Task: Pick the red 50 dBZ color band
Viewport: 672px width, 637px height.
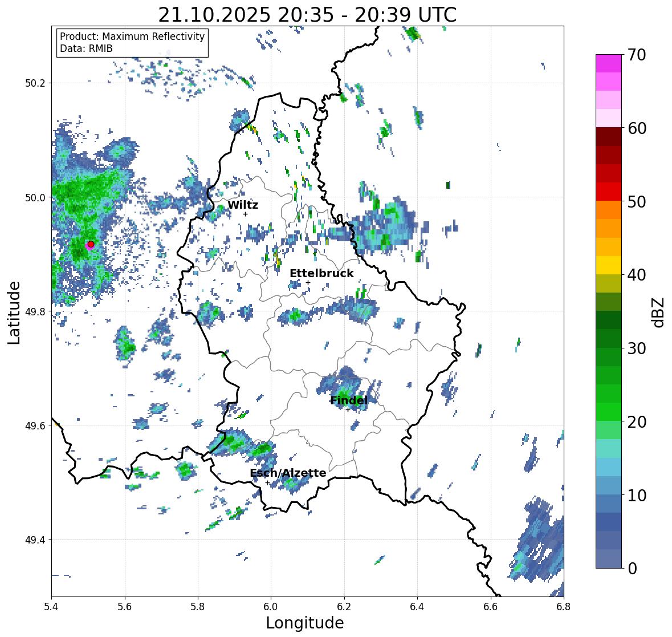Action: pyautogui.click(x=608, y=192)
